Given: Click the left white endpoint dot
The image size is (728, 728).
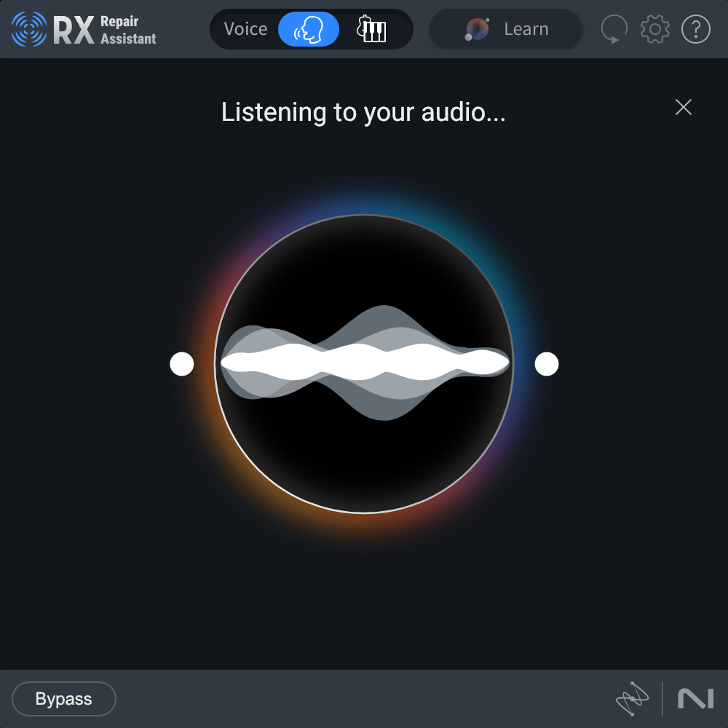Looking at the screenshot, I should click(181, 363).
